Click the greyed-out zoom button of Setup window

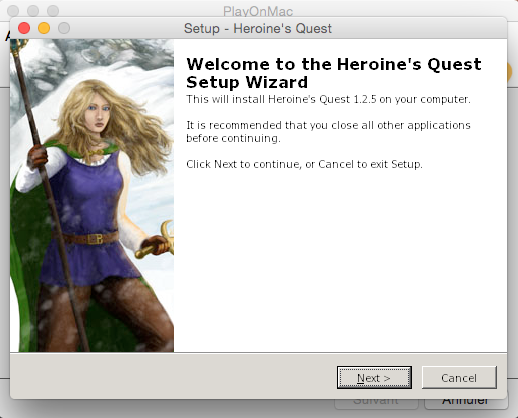tap(64, 28)
